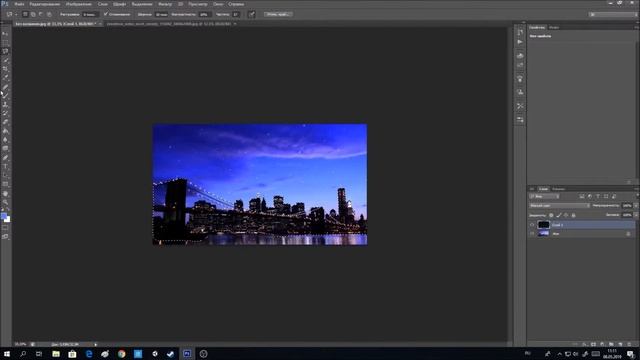The height and width of the screenshot is (360, 640).
Task: Open Windows Start menu
Action: [x=7, y=354]
